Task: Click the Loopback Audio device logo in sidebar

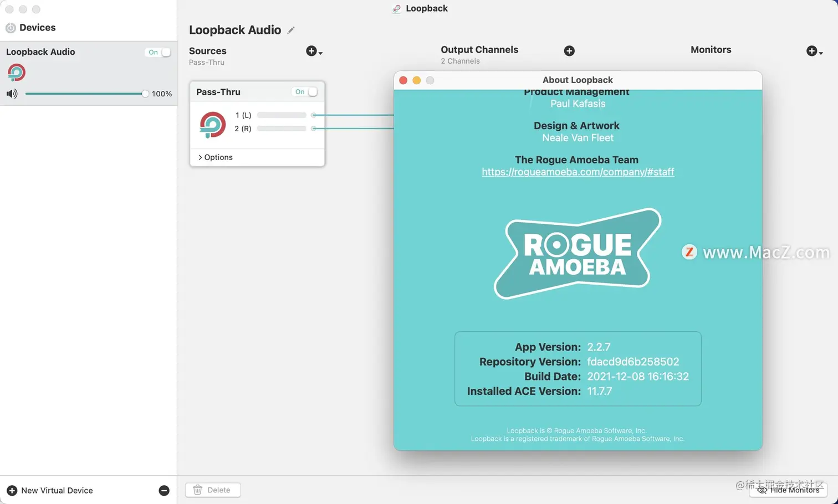Action: pyautogui.click(x=17, y=73)
